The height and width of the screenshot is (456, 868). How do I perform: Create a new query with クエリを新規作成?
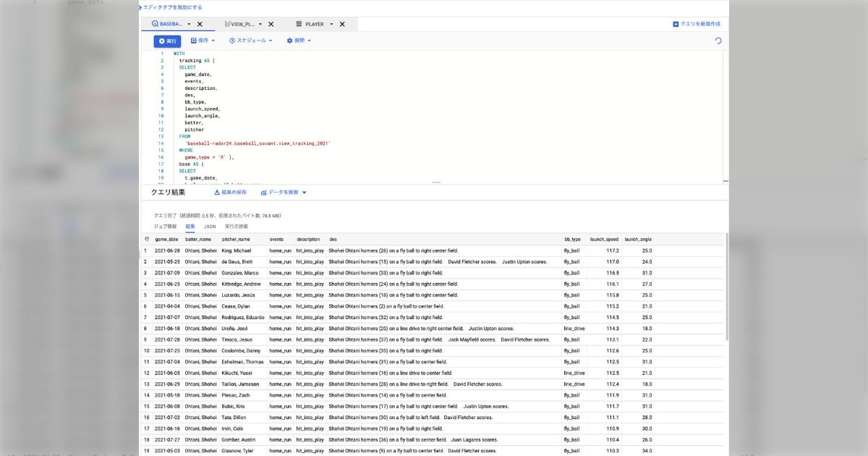pyautogui.click(x=697, y=24)
